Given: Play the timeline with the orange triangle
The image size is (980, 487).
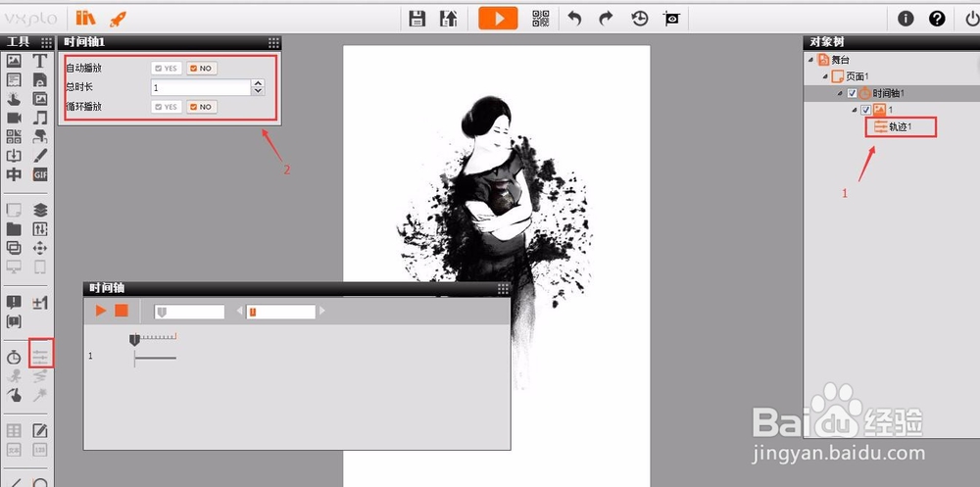Looking at the screenshot, I should pyautogui.click(x=101, y=311).
